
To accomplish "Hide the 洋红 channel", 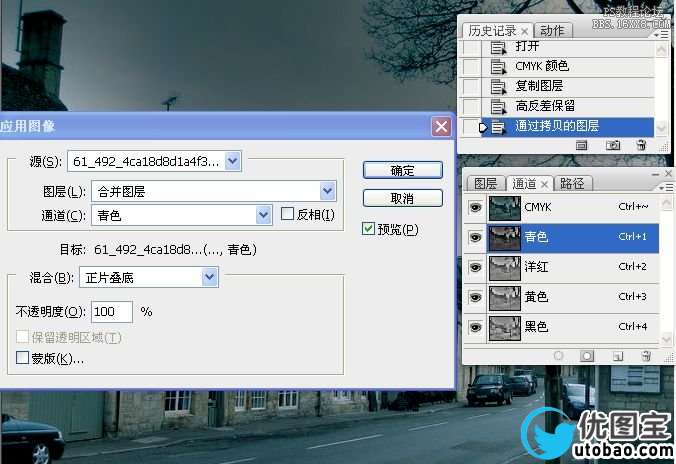I will click(x=475, y=267).
